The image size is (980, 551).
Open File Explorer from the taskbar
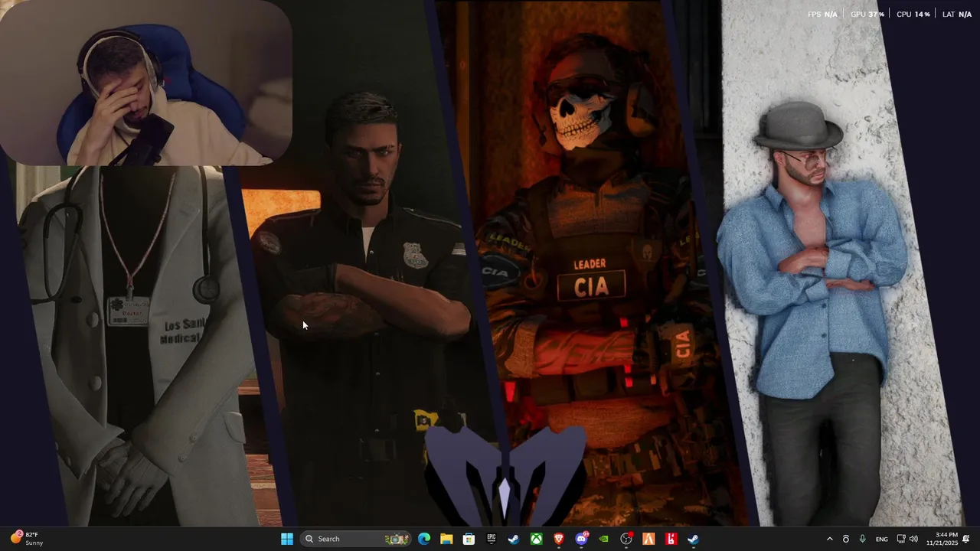[x=446, y=539]
